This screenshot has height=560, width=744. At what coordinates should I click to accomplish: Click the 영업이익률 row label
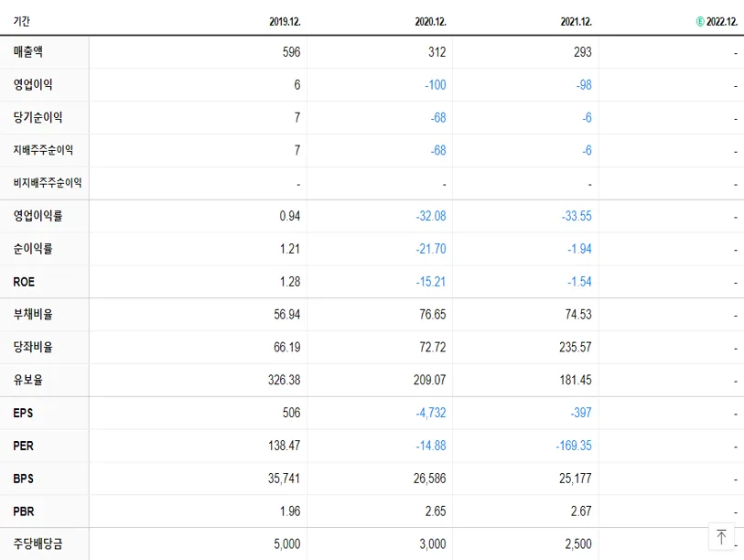tap(38, 215)
